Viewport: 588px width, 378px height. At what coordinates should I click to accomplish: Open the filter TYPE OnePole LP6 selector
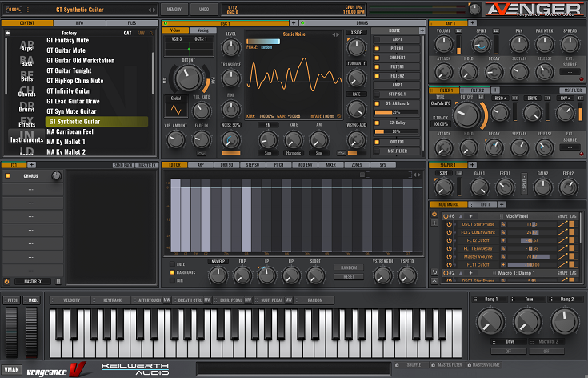coord(441,103)
